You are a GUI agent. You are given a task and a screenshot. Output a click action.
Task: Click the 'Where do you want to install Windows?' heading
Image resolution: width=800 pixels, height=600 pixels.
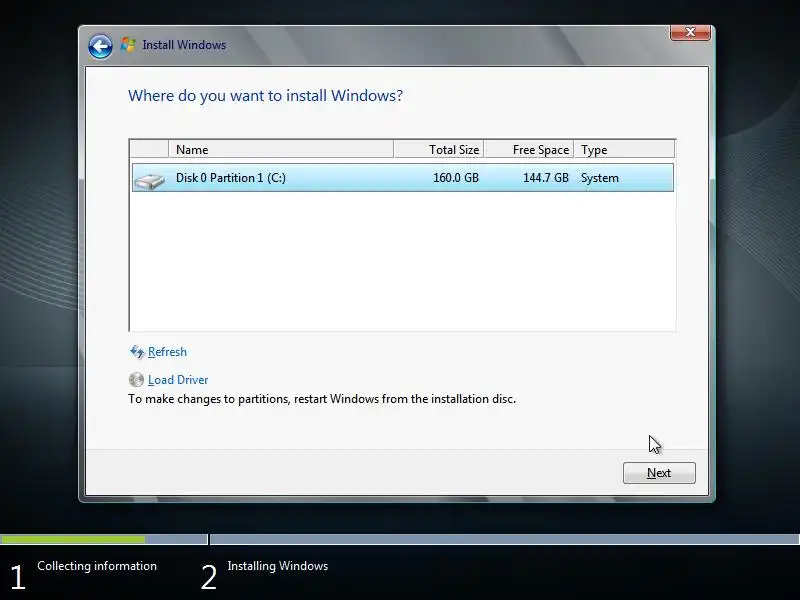click(265, 96)
